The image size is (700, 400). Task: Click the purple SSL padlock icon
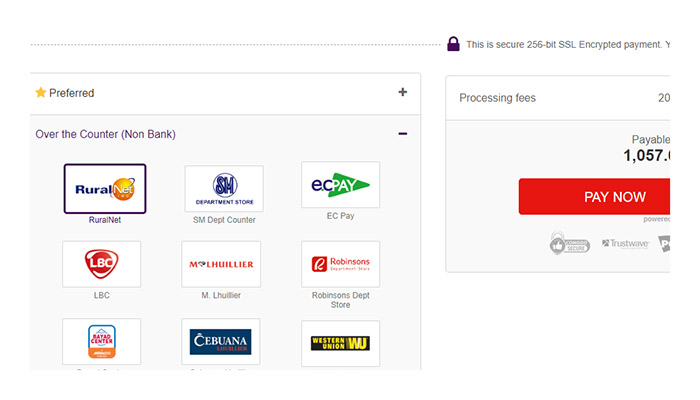[453, 44]
